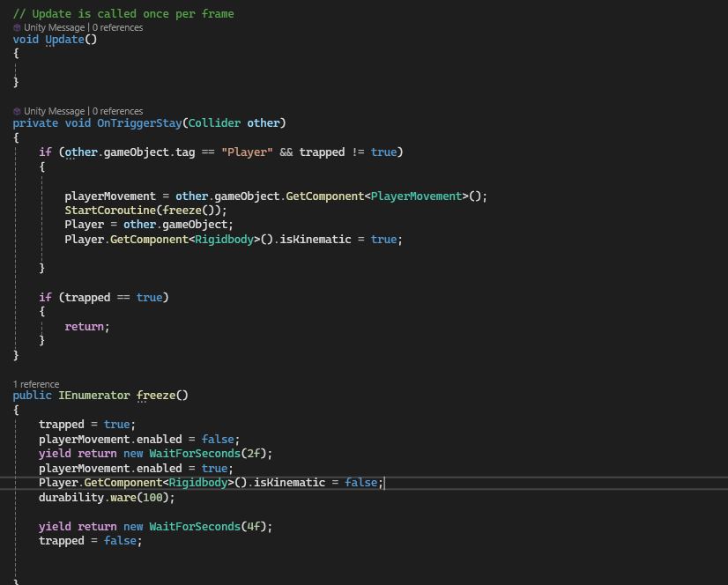The image size is (728, 585).
Task: Click the Unity Message icon above OnTriggerStay
Action: (x=18, y=111)
